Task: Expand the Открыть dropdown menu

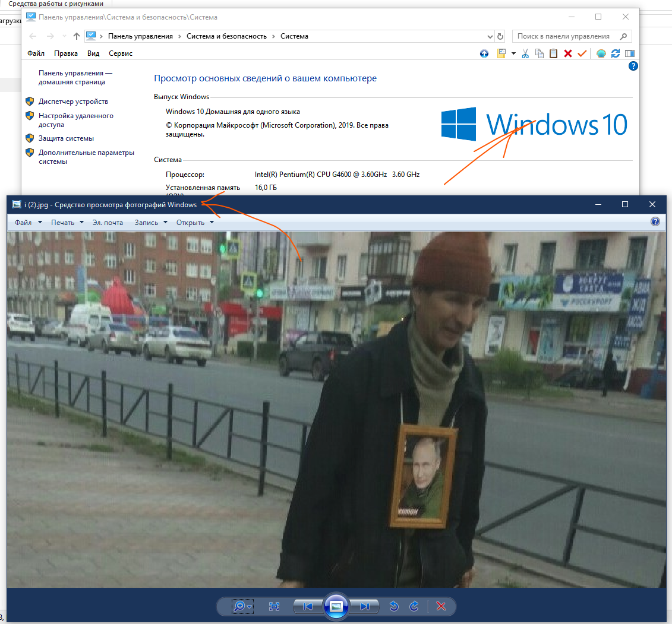Action: 195,223
